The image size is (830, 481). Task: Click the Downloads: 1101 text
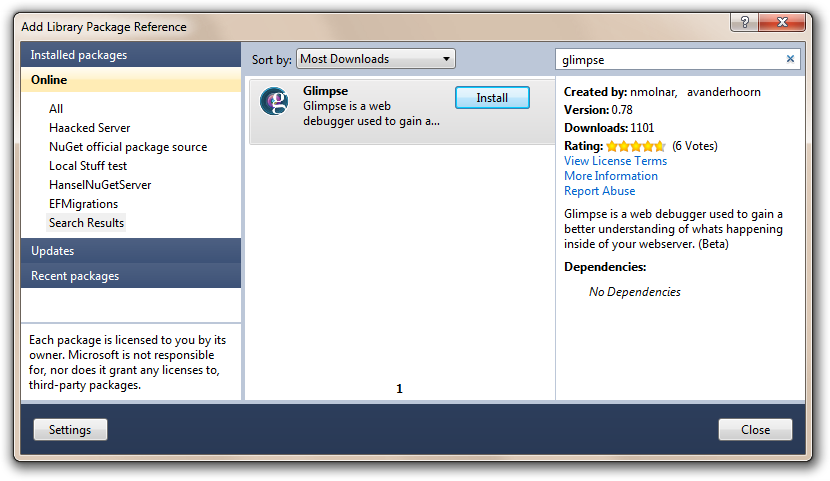[x=609, y=128]
